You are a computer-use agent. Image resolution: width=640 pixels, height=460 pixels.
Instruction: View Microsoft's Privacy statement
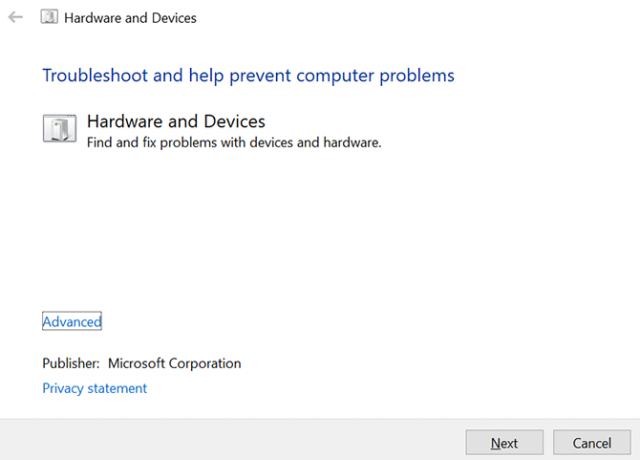(94, 388)
